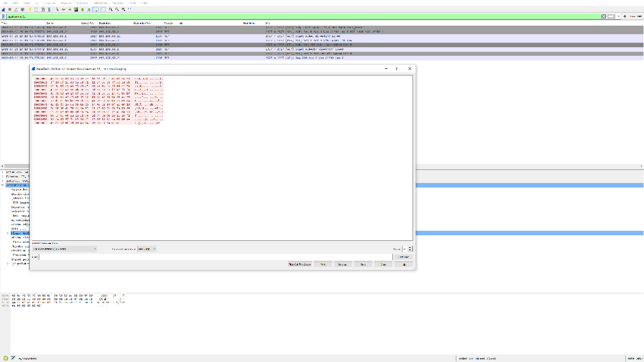Viewport: 644px width, 362px height.
Task: Open the 'Show data as' dropdown in the stream dialog
Action: (x=146, y=248)
